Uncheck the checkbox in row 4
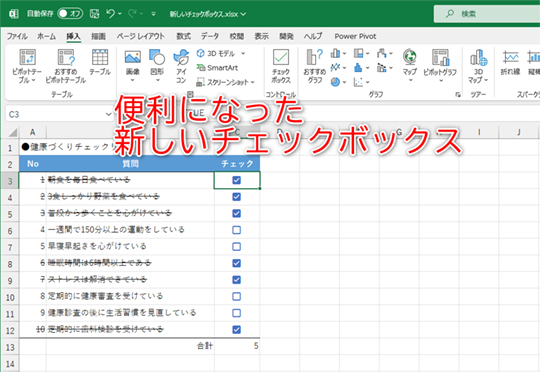The image size is (540, 372). [237, 197]
